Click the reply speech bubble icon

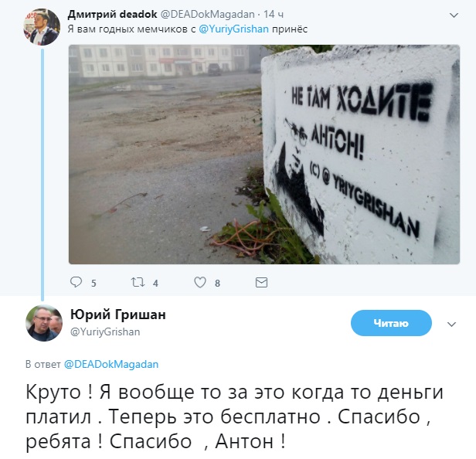pyautogui.click(x=76, y=282)
